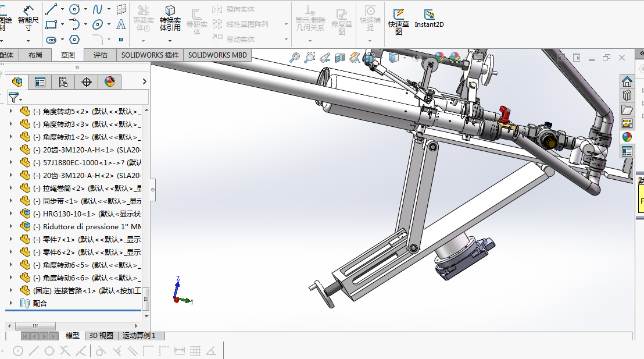Select the (固定) 连接管路<1> component
The width and height of the screenshot is (644, 359).
point(80,290)
